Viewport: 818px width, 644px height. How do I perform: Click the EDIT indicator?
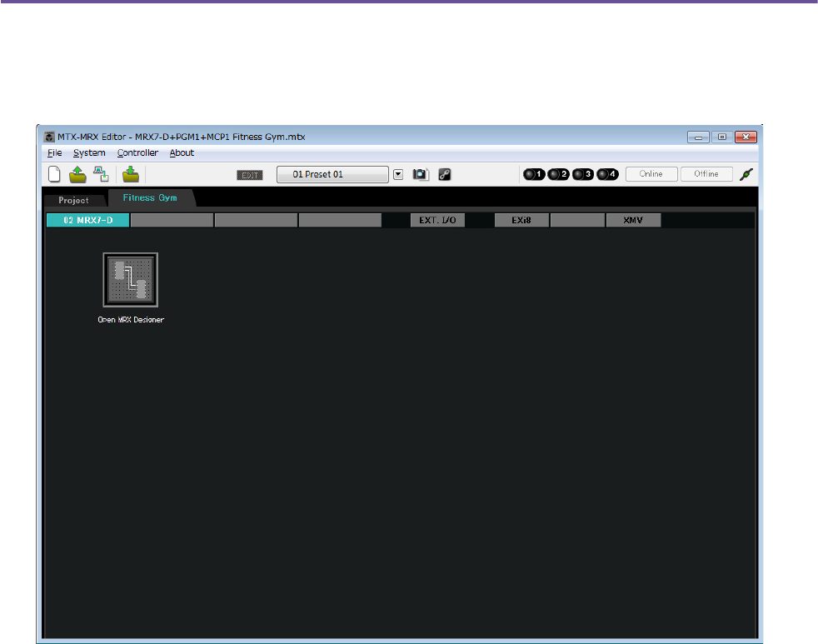coord(250,175)
